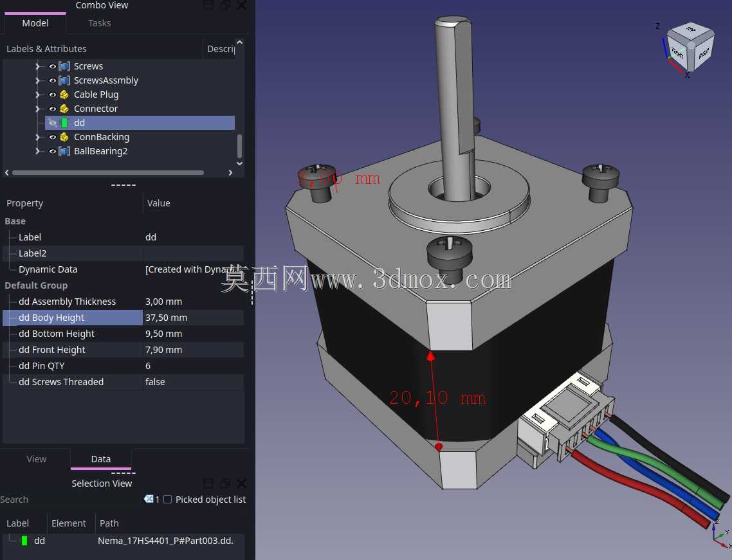This screenshot has height=560, width=732.
Task: Expand the Cable Plug tree item
Action: point(38,95)
